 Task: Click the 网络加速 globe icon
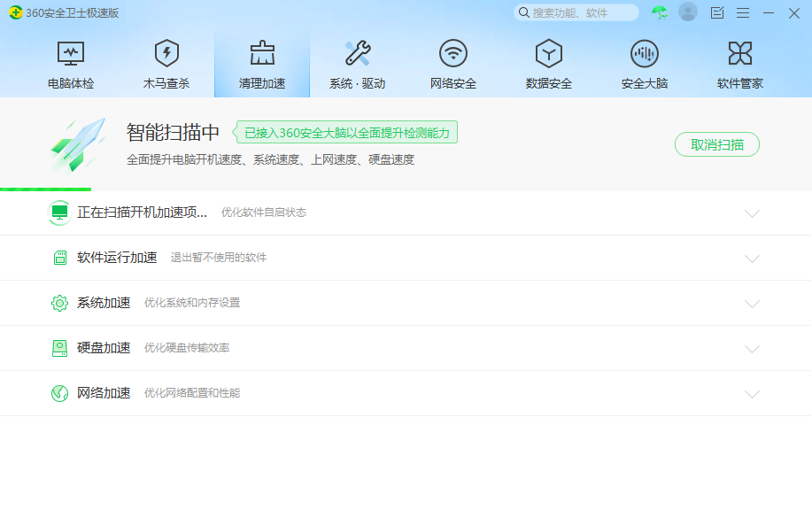59,393
